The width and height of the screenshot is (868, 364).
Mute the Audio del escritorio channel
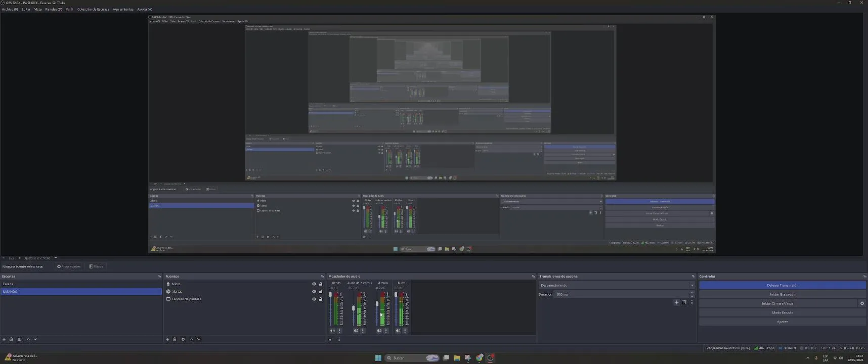[356, 331]
